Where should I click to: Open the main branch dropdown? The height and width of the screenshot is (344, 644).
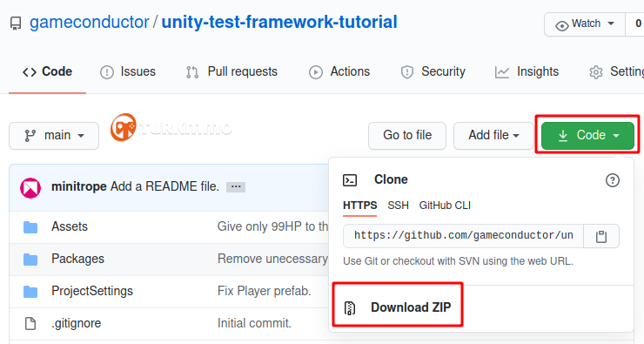[54, 136]
